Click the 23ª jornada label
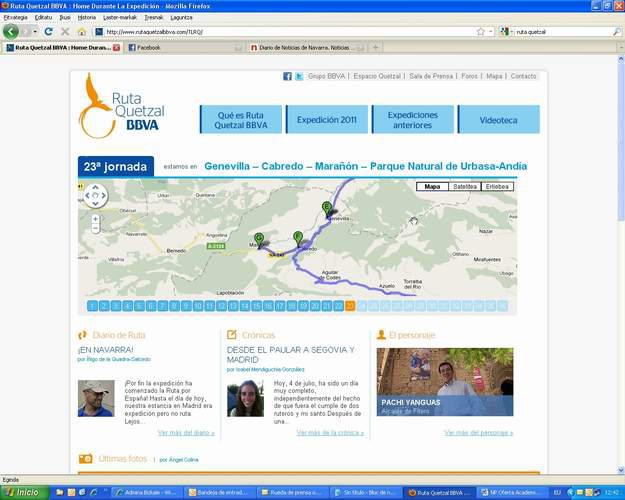 pos(116,166)
